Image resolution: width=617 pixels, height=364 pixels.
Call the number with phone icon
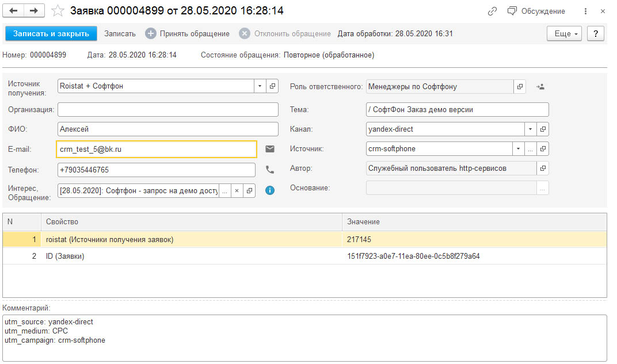tap(270, 170)
